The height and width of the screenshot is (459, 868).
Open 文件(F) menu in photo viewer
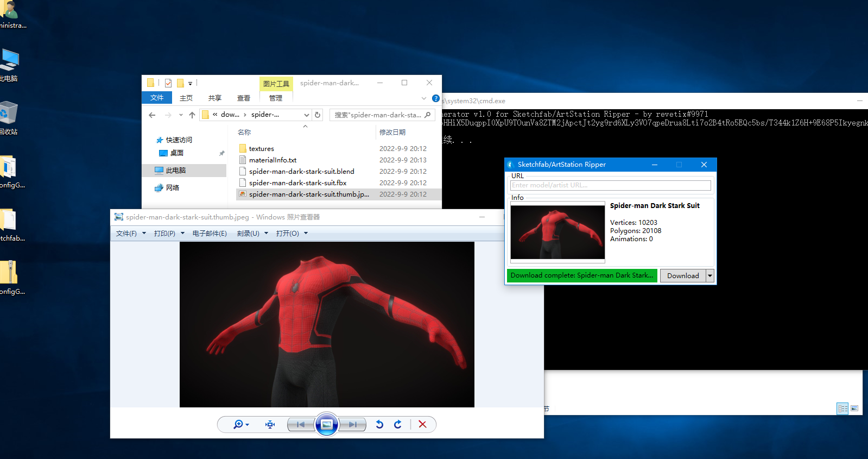coord(126,234)
